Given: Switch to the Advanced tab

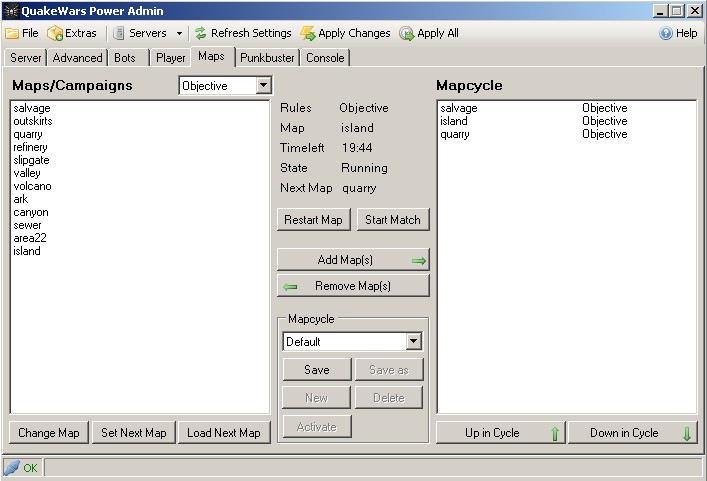Looking at the screenshot, I should point(77,58).
